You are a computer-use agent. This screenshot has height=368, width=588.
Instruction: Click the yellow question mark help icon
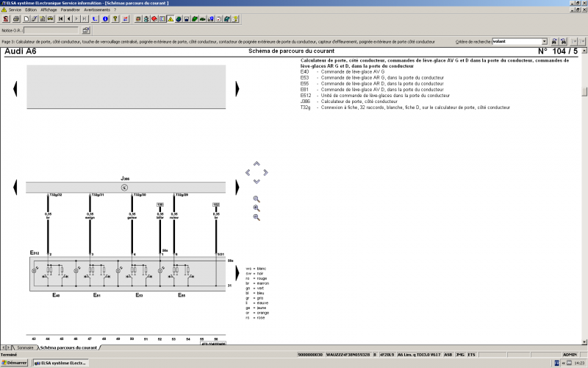point(115,19)
